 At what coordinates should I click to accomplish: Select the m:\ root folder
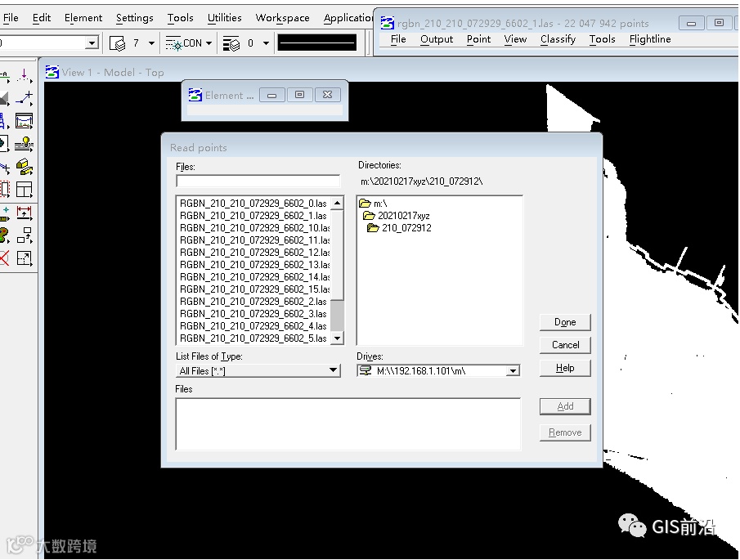click(373, 204)
